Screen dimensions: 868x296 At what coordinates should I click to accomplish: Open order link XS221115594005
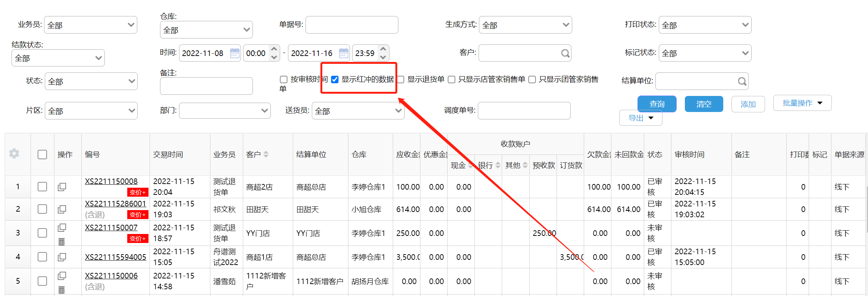(116, 257)
